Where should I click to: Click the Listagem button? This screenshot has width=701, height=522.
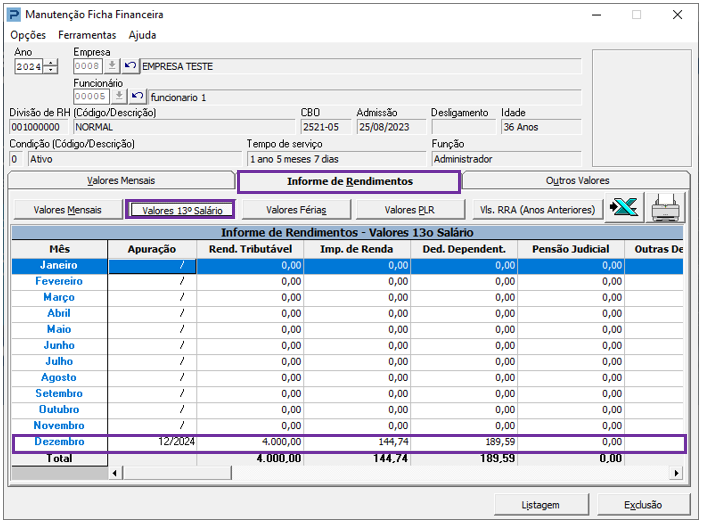click(540, 505)
